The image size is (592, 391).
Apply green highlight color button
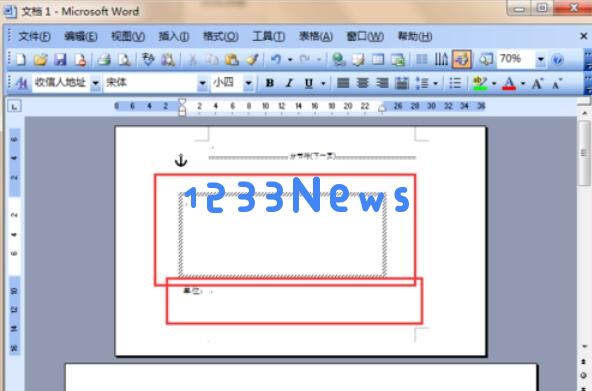pos(480,83)
